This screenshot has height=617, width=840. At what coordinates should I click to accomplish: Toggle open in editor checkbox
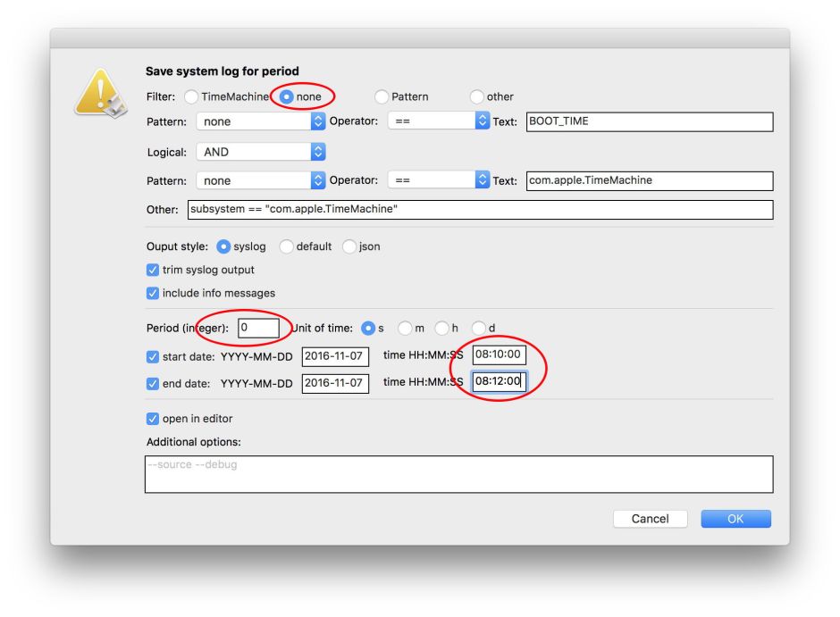(153, 418)
